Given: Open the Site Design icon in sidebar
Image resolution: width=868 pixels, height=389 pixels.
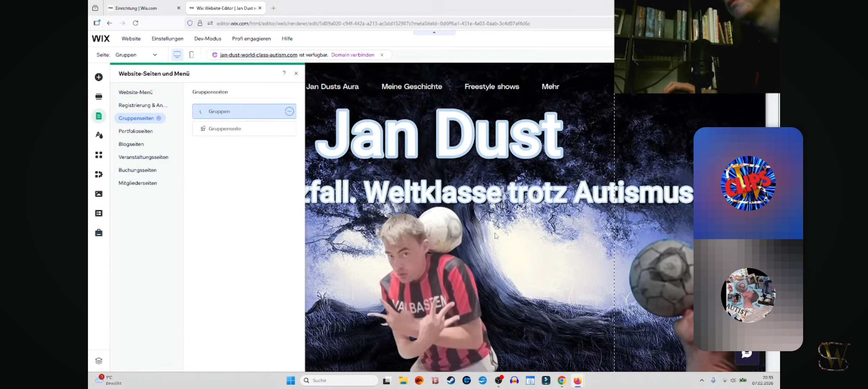Looking at the screenshot, I should 99,135.
